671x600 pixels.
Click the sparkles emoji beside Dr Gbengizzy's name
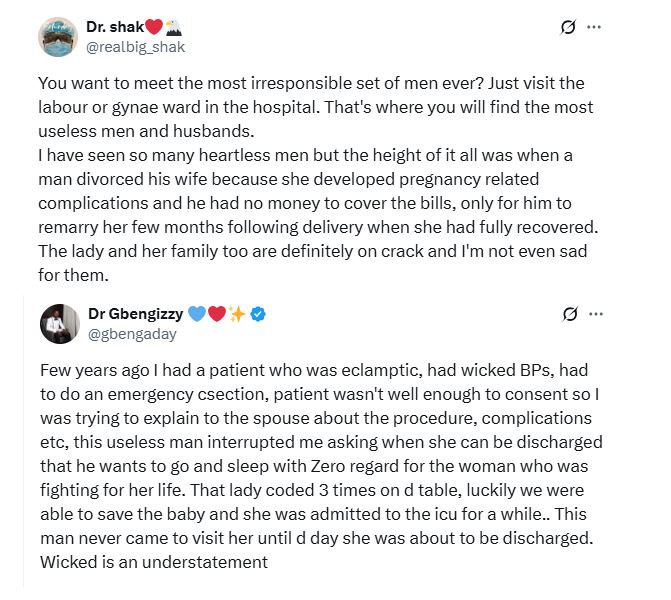(237, 314)
